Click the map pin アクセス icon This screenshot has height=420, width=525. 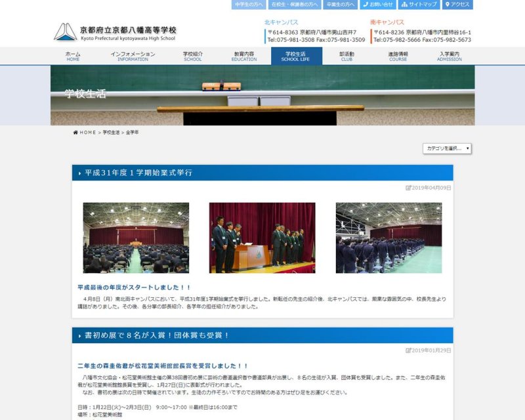[x=448, y=5]
